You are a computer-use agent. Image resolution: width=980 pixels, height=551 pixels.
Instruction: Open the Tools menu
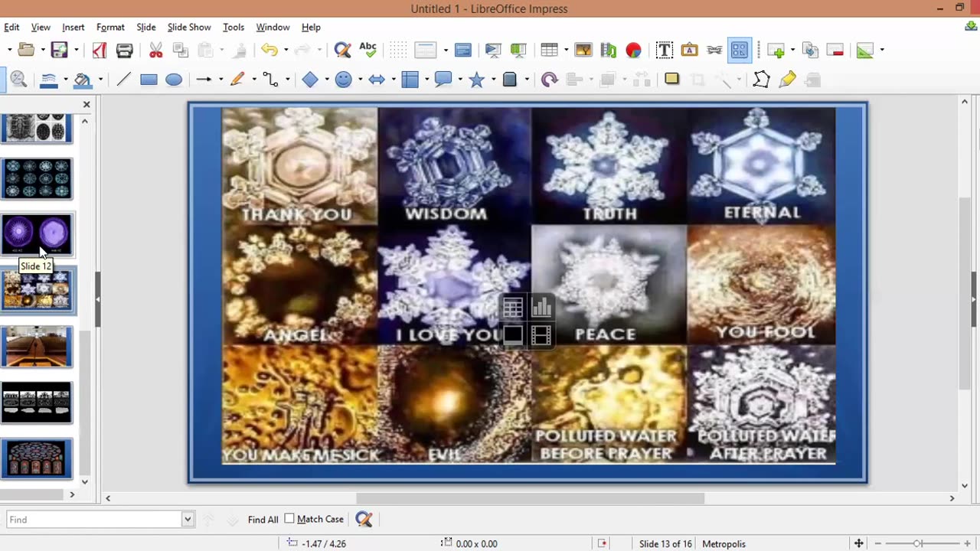click(234, 27)
